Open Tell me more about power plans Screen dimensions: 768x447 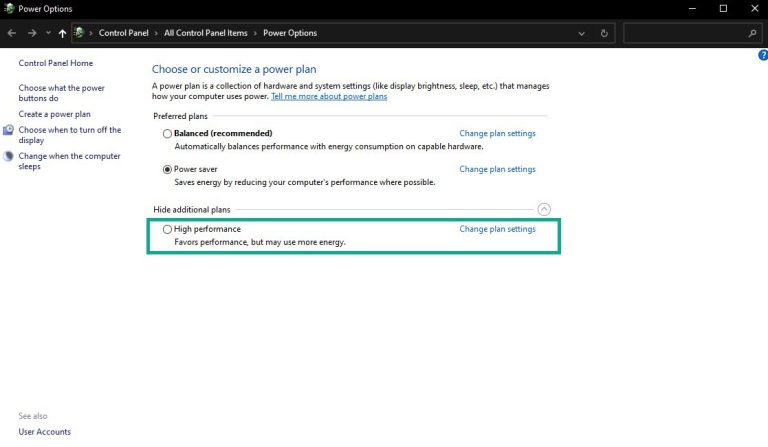pyautogui.click(x=328, y=96)
